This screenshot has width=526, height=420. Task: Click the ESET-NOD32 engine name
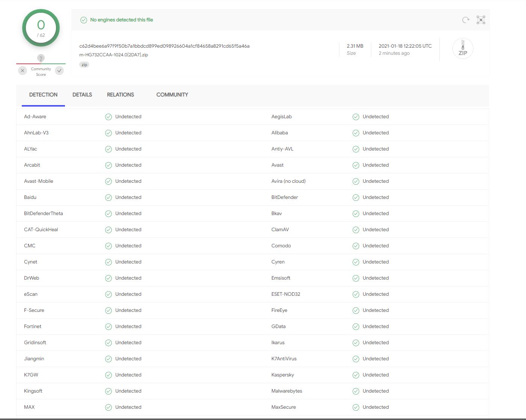pos(286,294)
